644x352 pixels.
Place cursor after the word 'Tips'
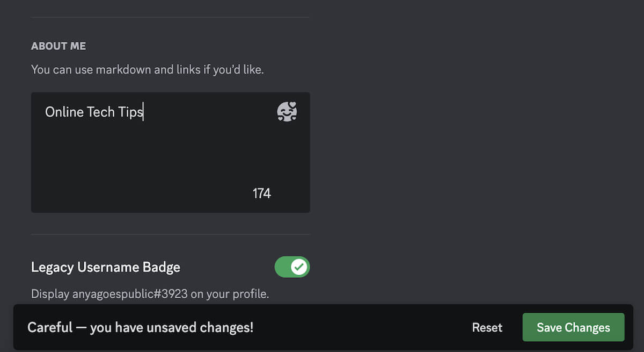click(x=143, y=112)
